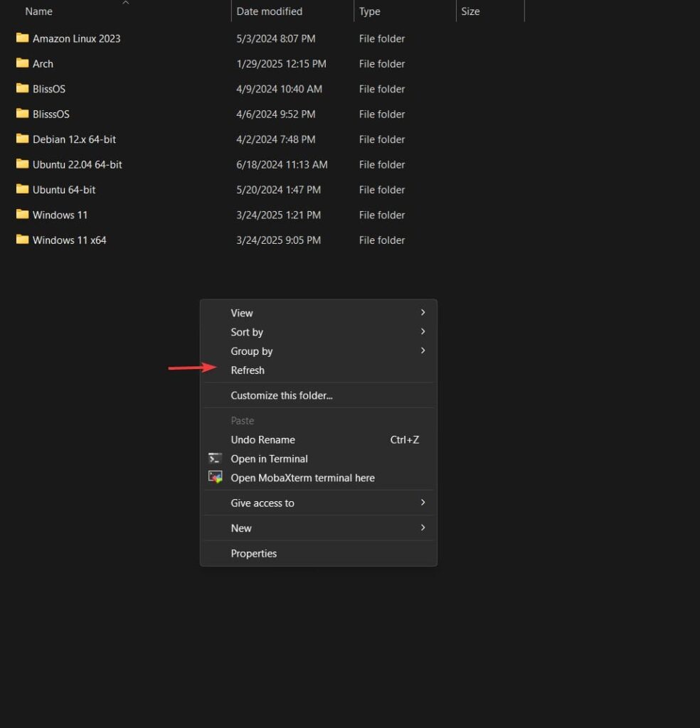This screenshot has width=700, height=728.
Task: Click the Type column header
Action: 370,11
